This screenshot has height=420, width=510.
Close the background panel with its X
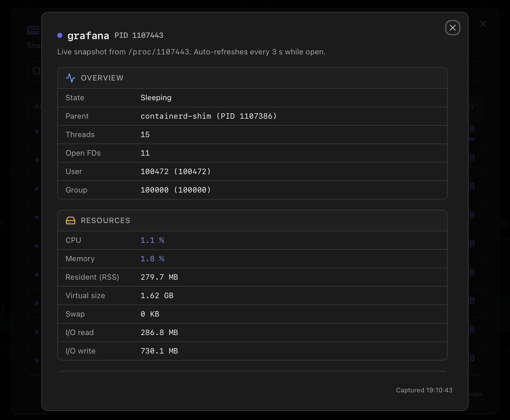pos(483,24)
